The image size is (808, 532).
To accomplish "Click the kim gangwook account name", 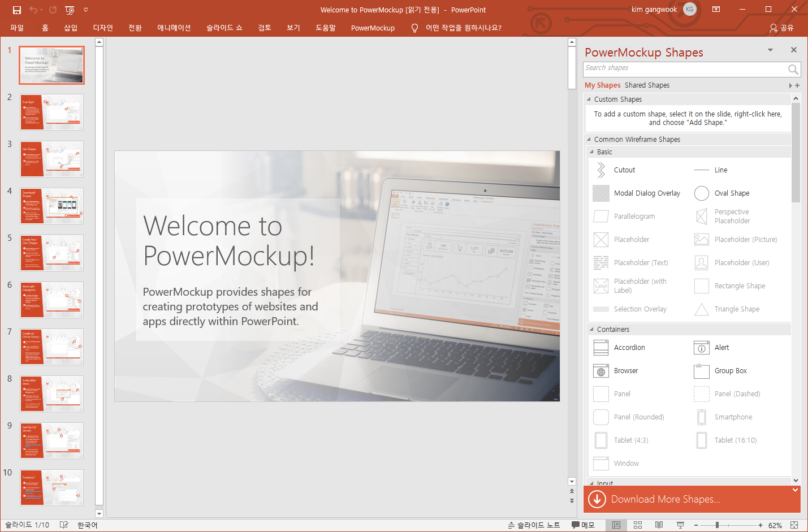I will tap(654, 10).
